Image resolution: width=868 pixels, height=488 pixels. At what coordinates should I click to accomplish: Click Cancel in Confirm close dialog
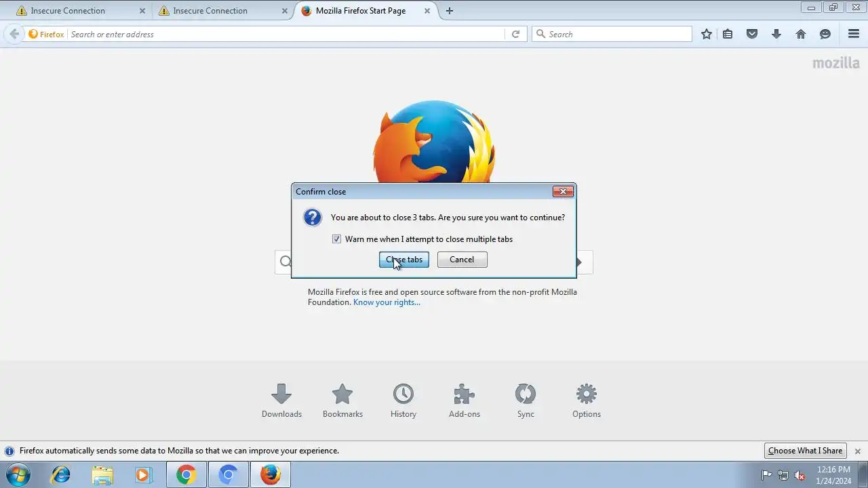click(462, 260)
